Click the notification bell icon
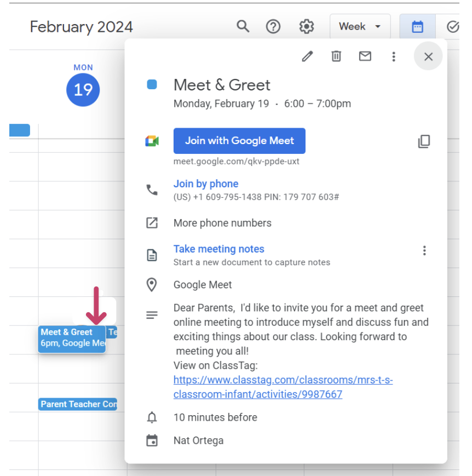 pyautogui.click(x=152, y=417)
